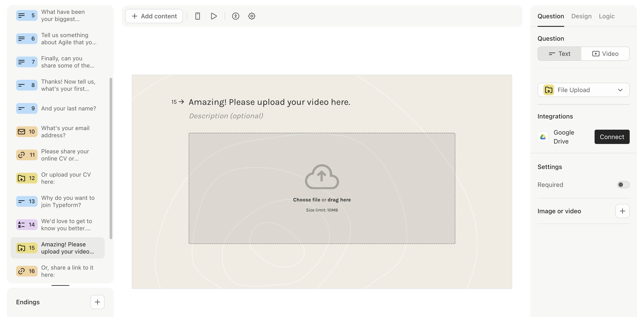Select question 16 link icon
This screenshot has height=317, width=644.
[21, 271]
